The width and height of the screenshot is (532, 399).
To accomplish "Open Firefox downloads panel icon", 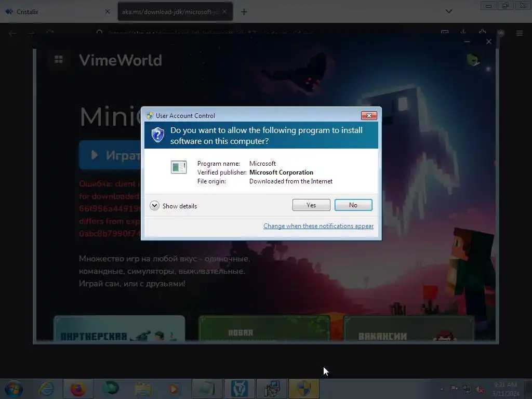I will (x=463, y=32).
